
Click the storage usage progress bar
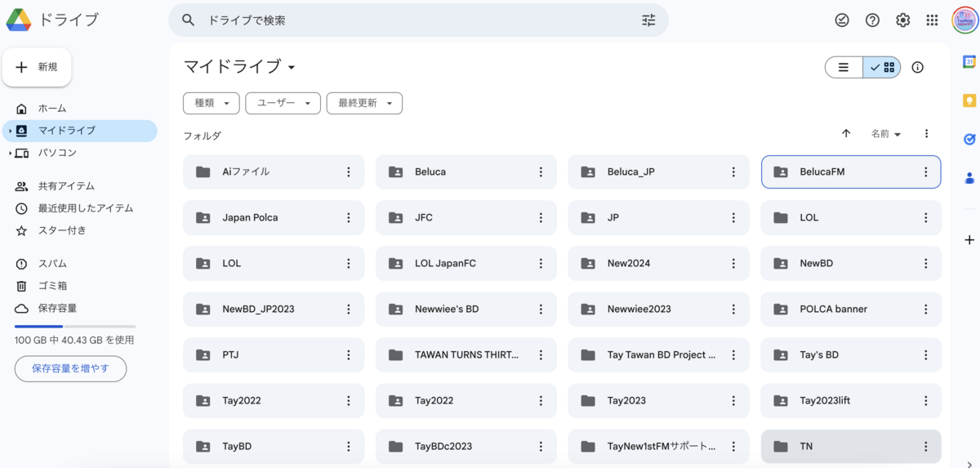[75, 326]
